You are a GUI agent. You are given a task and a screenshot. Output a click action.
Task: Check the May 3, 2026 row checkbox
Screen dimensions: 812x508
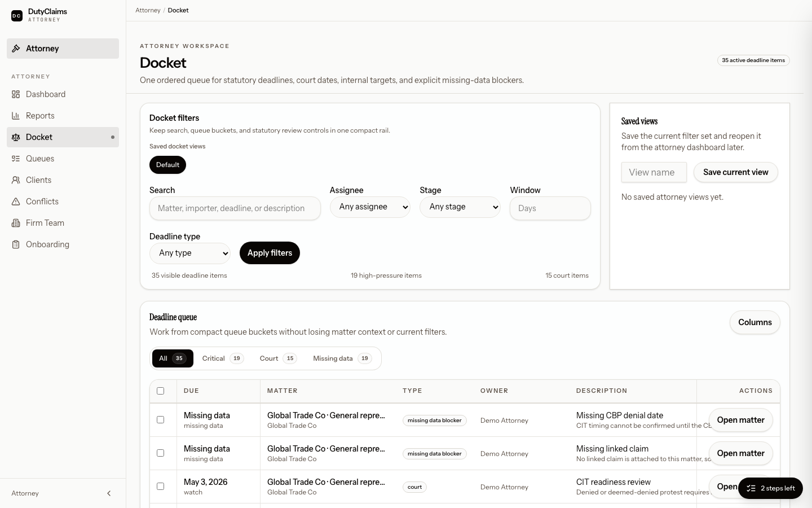point(161,487)
